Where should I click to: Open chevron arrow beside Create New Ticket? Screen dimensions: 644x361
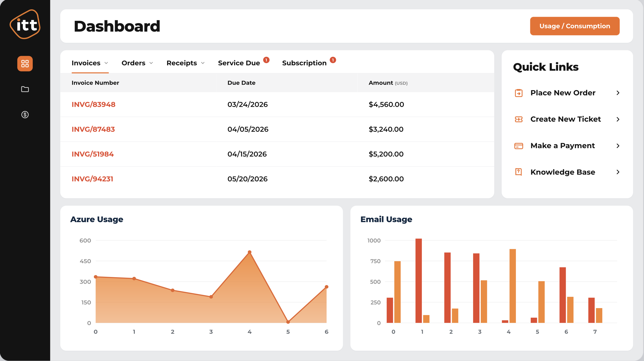tap(618, 119)
